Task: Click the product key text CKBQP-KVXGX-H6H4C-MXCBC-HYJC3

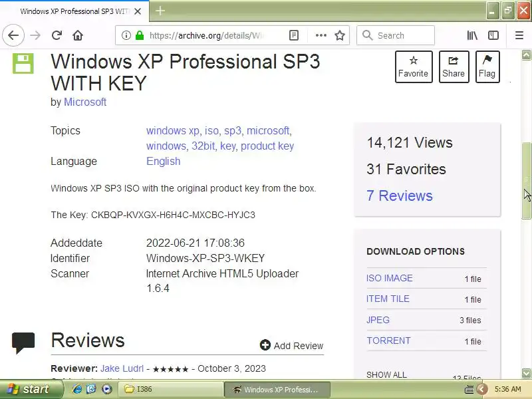Action: tap(173, 215)
